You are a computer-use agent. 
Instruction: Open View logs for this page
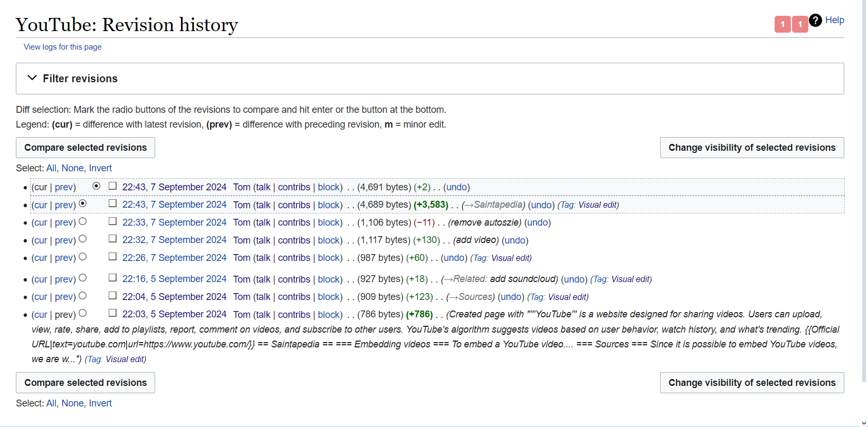62,47
